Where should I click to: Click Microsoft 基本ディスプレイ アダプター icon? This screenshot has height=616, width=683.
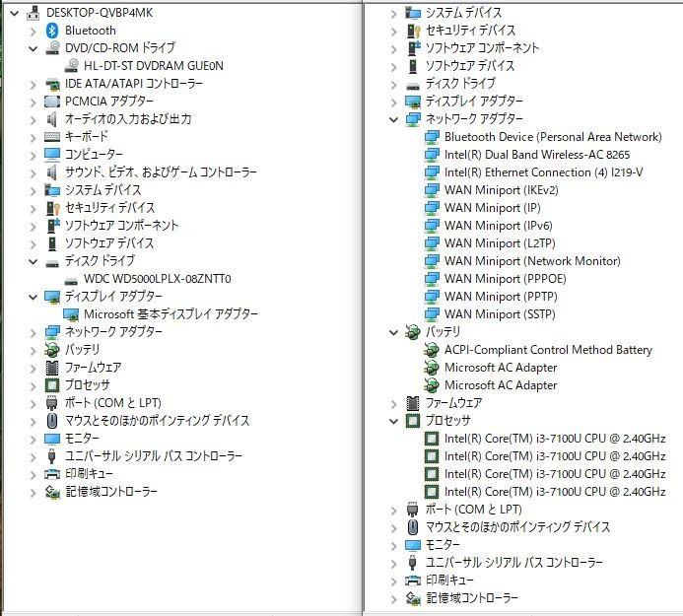(71, 314)
